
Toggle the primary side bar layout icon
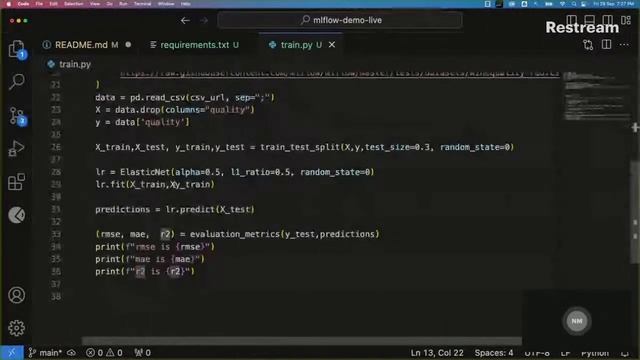571,20
